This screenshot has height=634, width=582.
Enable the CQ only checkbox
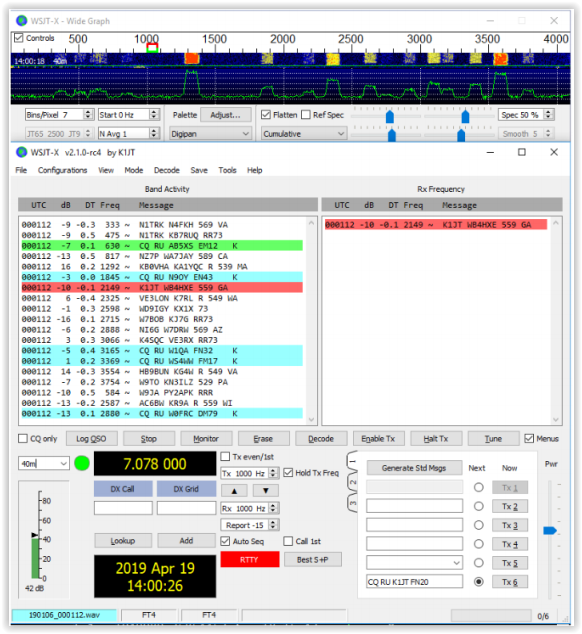23,439
